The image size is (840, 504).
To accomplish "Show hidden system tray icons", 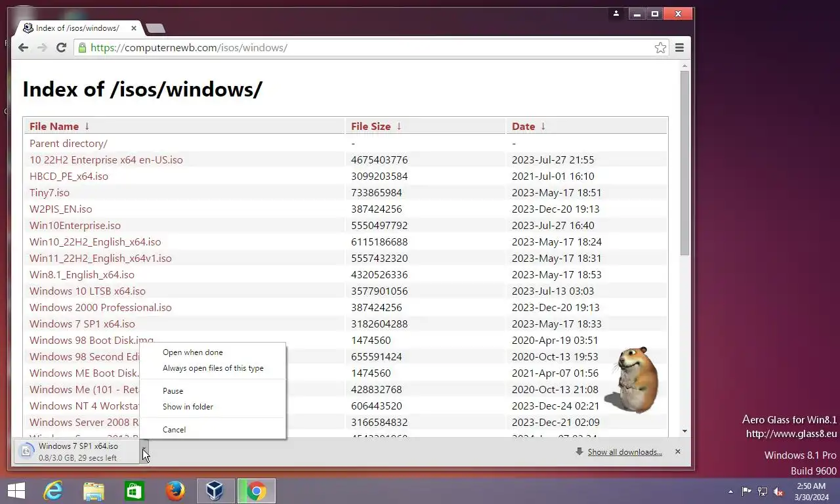I will click(x=731, y=492).
